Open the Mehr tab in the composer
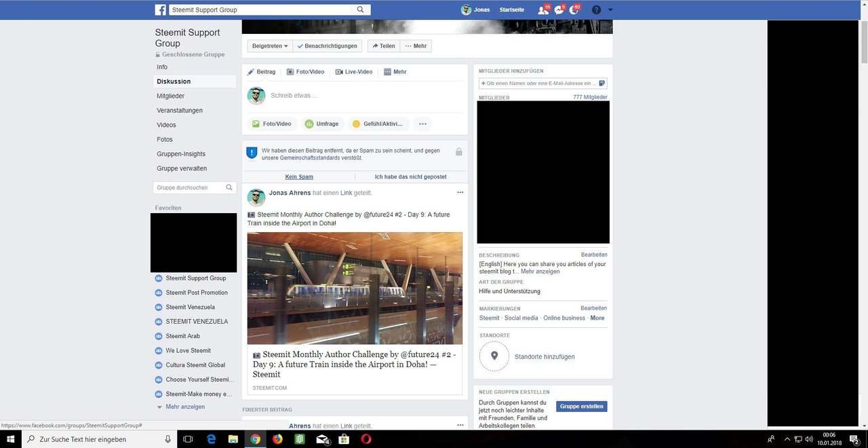The image size is (868, 448). point(395,72)
